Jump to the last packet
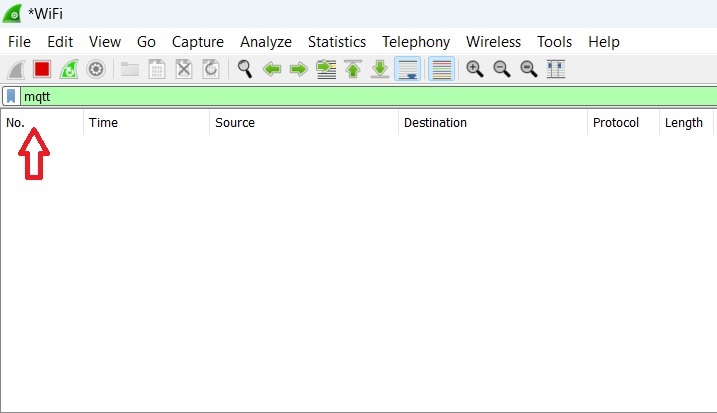 click(x=380, y=70)
